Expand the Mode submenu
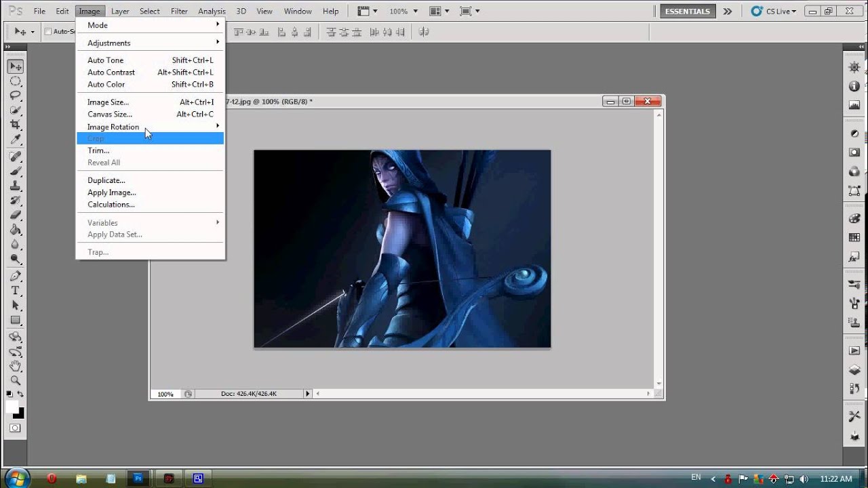The width and height of the screenshot is (868, 488). (150, 25)
